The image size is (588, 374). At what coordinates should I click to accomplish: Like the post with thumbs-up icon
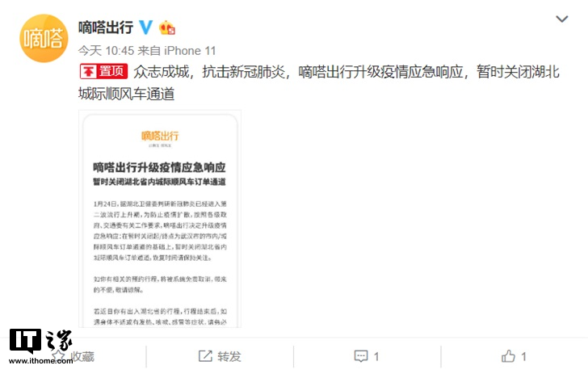click(x=508, y=356)
